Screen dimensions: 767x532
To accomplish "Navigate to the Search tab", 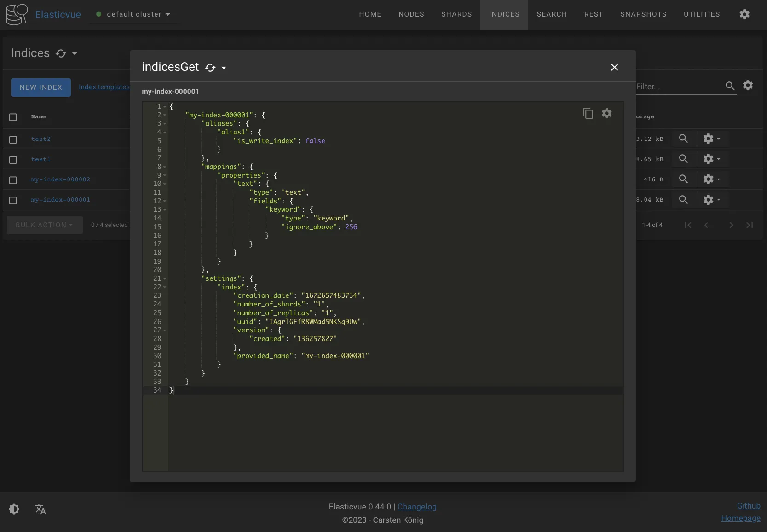I will pyautogui.click(x=552, y=14).
